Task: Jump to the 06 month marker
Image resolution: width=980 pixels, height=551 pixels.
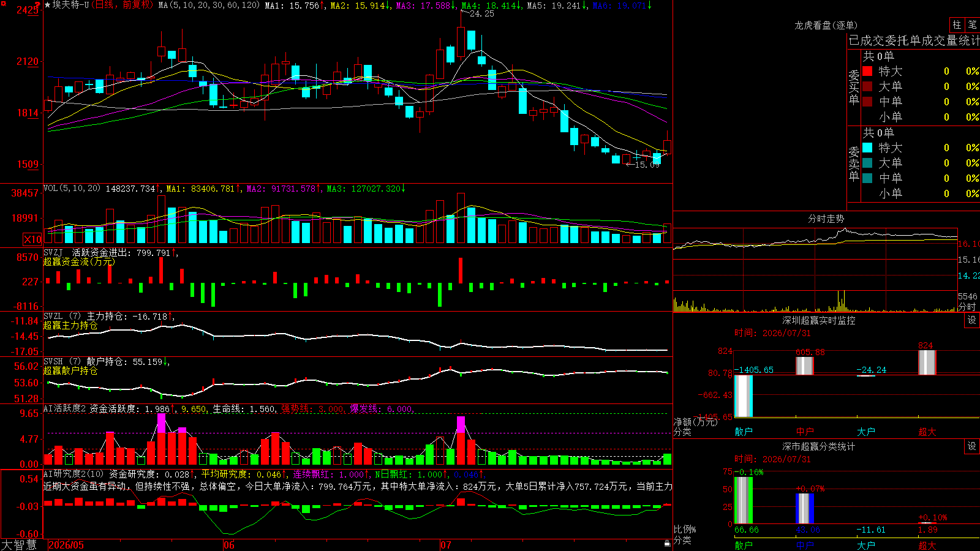Action: (228, 545)
